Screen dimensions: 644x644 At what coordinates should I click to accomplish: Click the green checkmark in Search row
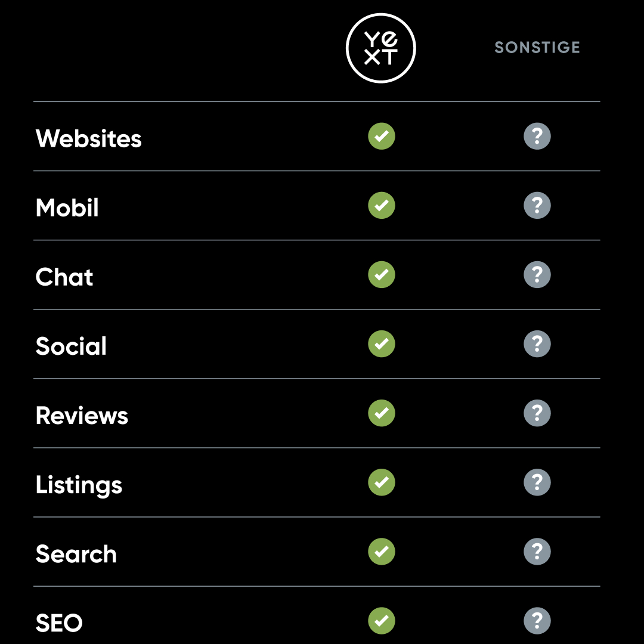[382, 551]
